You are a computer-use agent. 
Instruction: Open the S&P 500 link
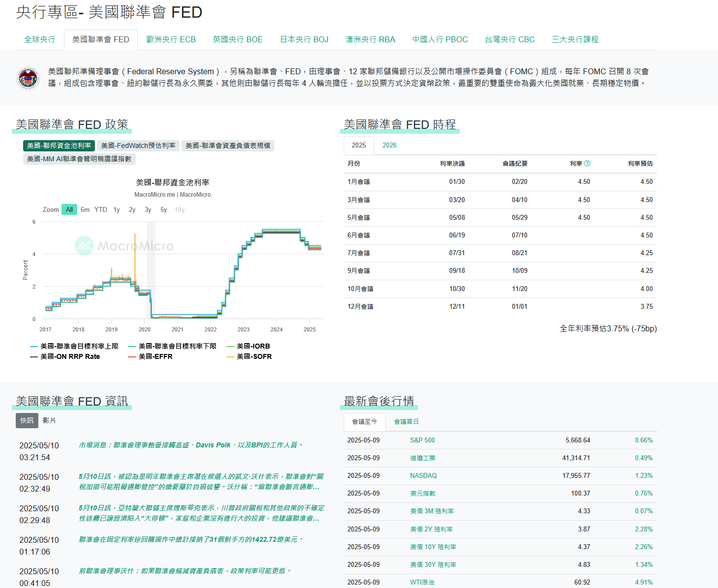point(422,440)
